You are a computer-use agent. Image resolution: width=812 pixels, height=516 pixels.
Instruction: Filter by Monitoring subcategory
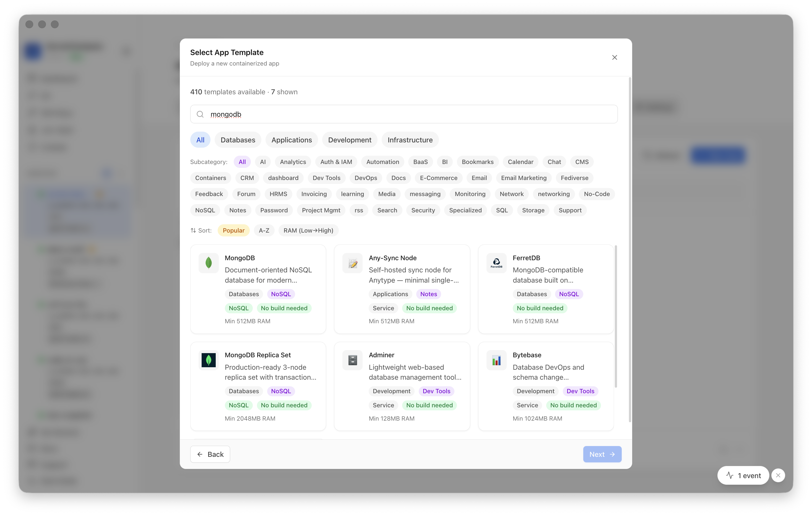[470, 194]
